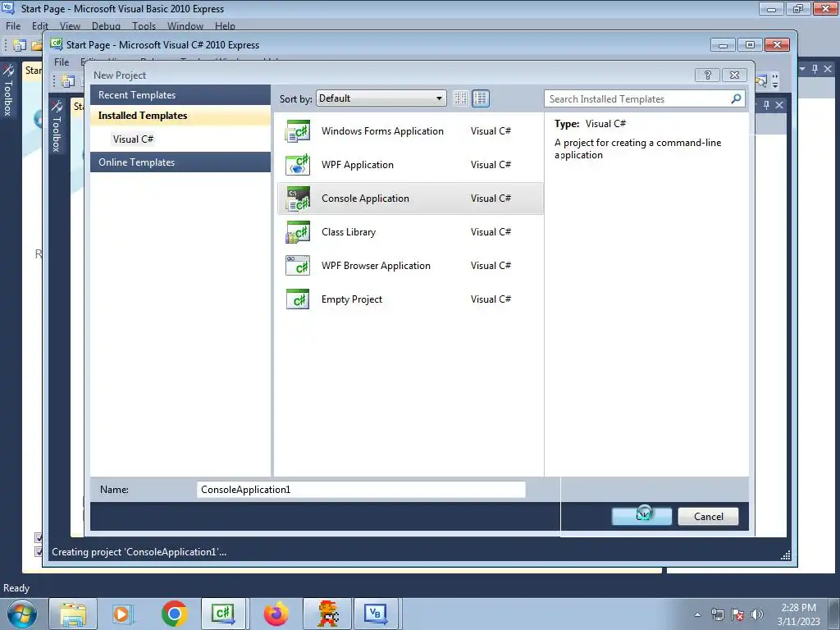Click New Project icon in Visual Basic toolbar

coord(20,46)
